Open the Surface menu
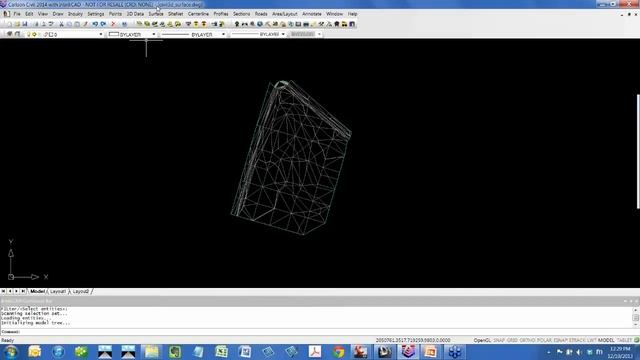 click(x=156, y=14)
